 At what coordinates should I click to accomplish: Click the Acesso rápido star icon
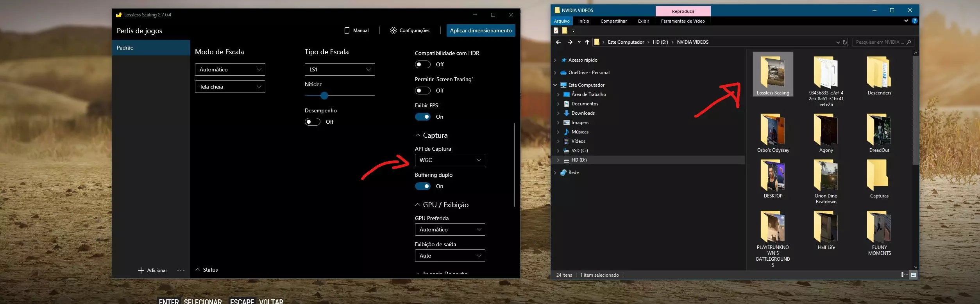click(x=563, y=60)
